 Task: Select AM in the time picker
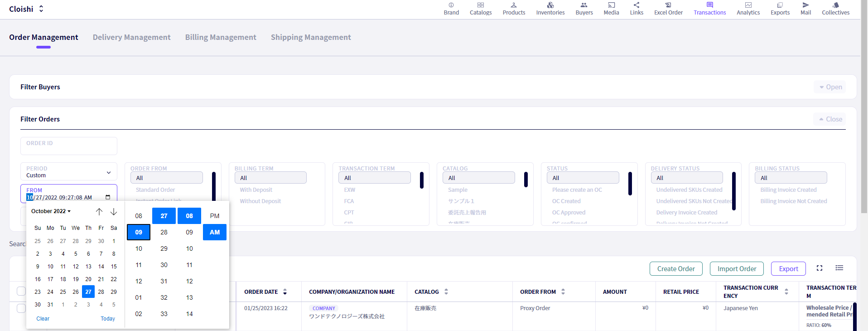(x=215, y=232)
